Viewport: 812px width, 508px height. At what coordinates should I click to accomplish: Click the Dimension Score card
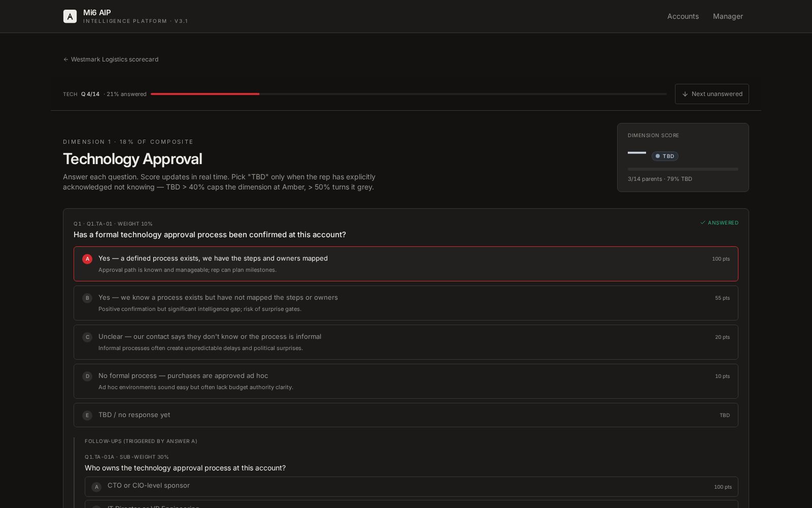pos(683,157)
